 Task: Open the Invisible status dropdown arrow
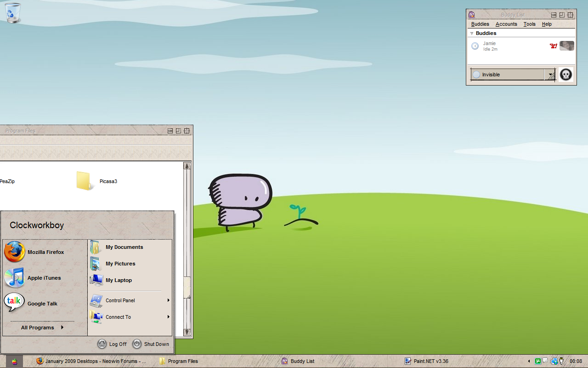coord(551,75)
